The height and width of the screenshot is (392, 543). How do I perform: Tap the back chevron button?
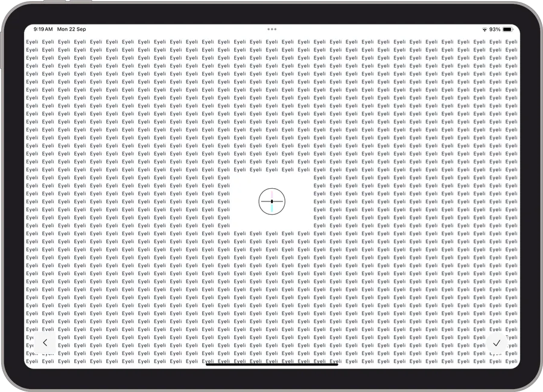[45, 343]
